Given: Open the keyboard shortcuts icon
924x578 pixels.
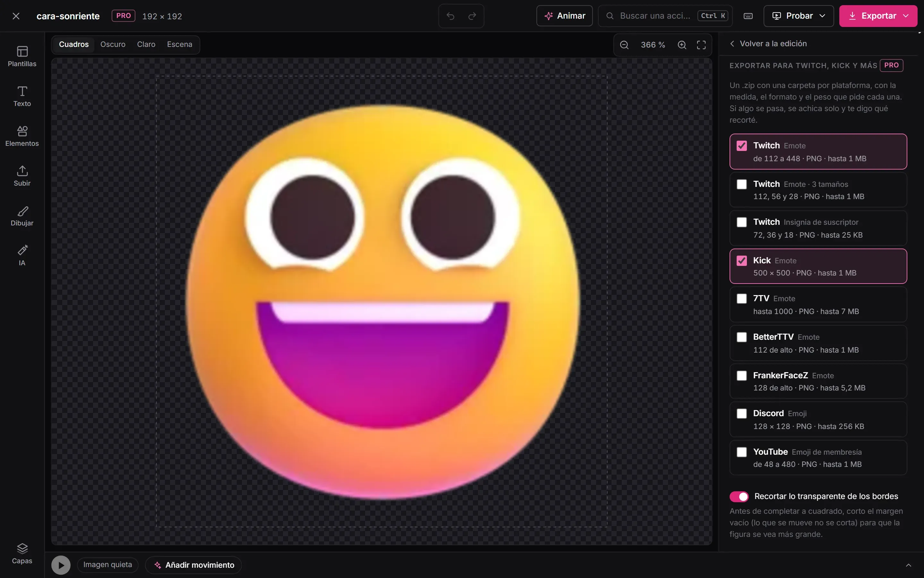Looking at the screenshot, I should 749,16.
